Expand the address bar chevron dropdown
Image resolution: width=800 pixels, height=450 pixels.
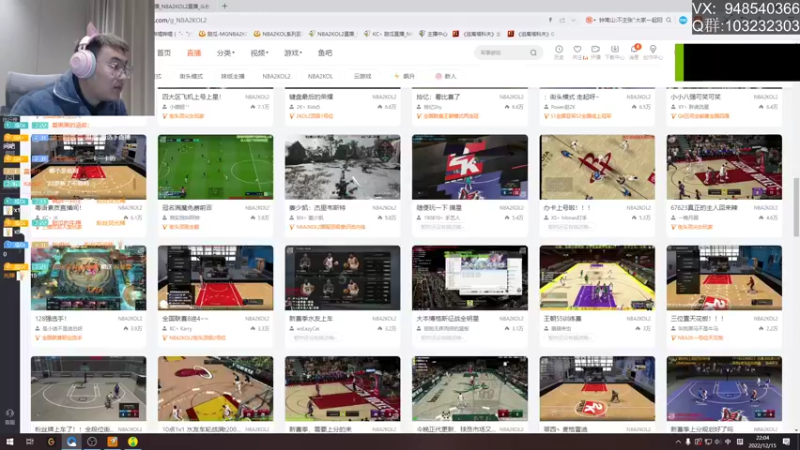tap(573, 20)
